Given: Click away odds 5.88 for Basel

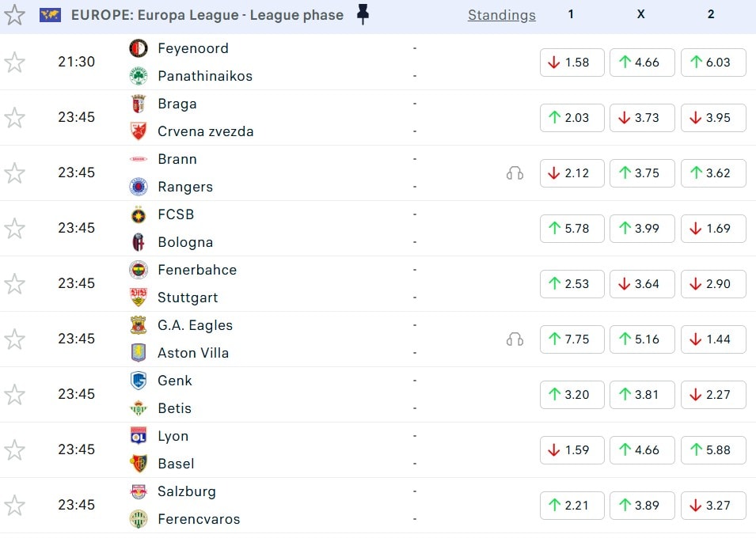Looking at the screenshot, I should pos(712,450).
